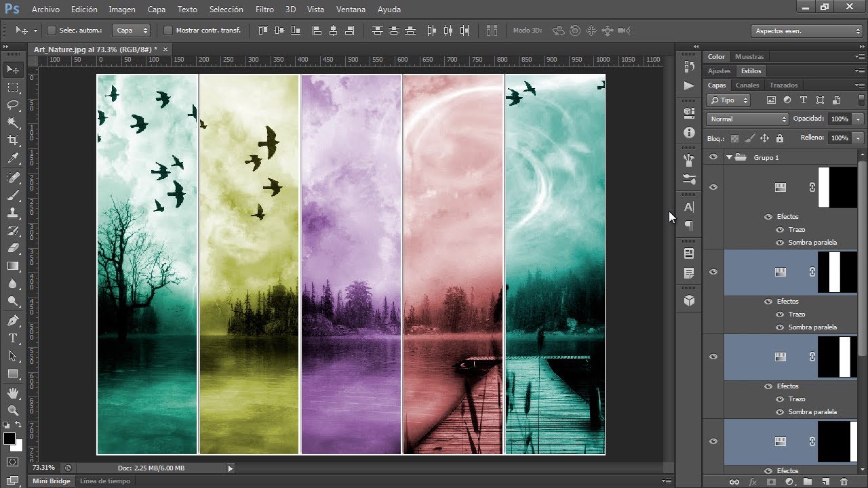Close the Art_Nature.jpg document tab
Viewport: 868px width, 488px height.
pyautogui.click(x=165, y=49)
